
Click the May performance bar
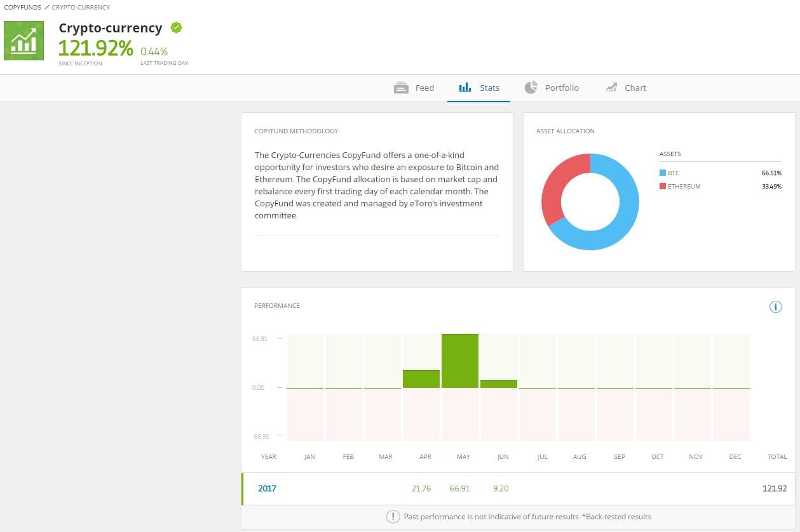pos(460,361)
